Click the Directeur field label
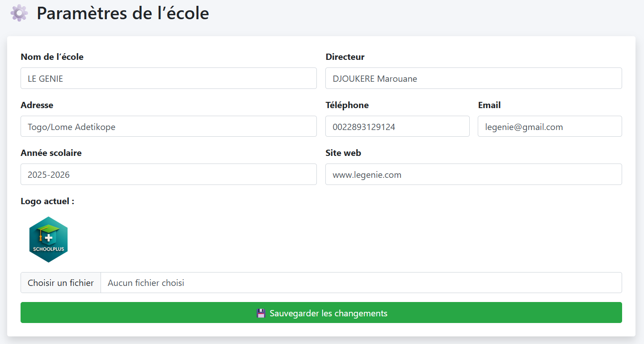This screenshot has height=344, width=644. (x=345, y=57)
